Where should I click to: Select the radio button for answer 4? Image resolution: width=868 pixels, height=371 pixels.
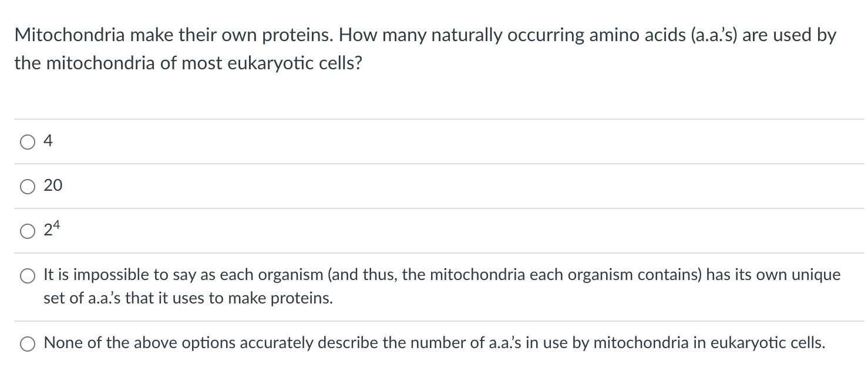(x=27, y=141)
